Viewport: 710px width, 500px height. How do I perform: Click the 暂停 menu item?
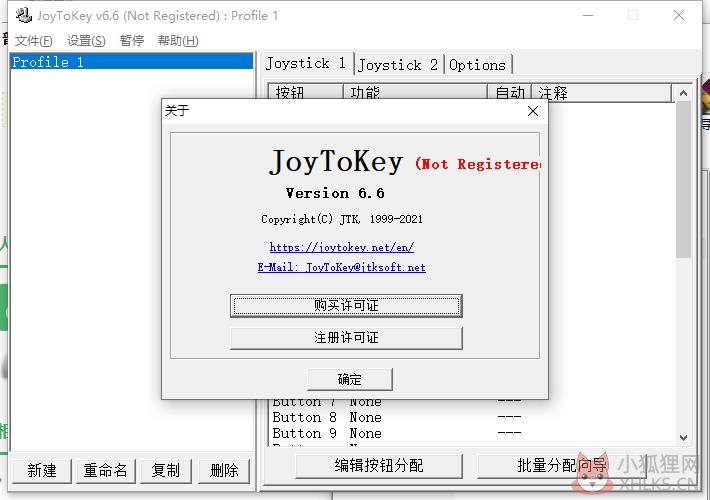[x=132, y=41]
